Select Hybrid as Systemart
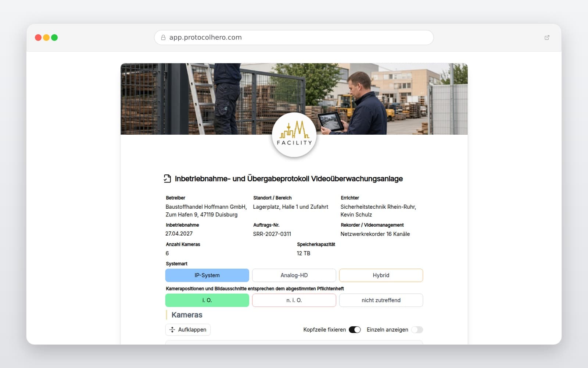 (x=381, y=275)
